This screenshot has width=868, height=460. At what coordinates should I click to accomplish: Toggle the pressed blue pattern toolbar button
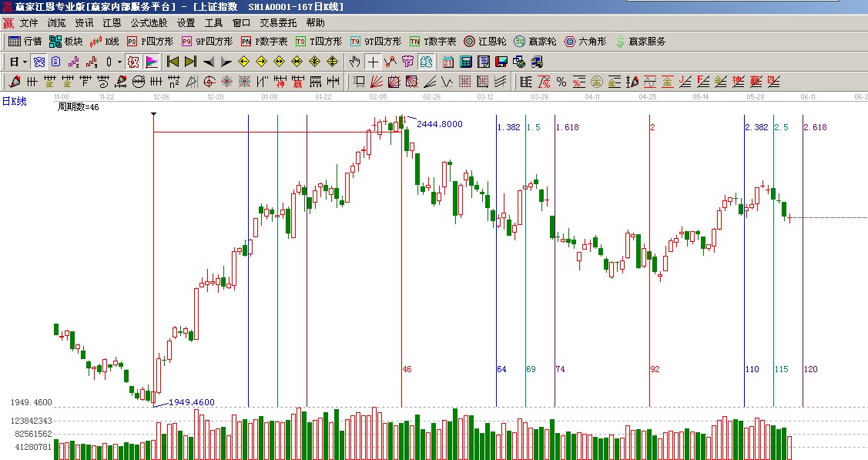coord(427,62)
